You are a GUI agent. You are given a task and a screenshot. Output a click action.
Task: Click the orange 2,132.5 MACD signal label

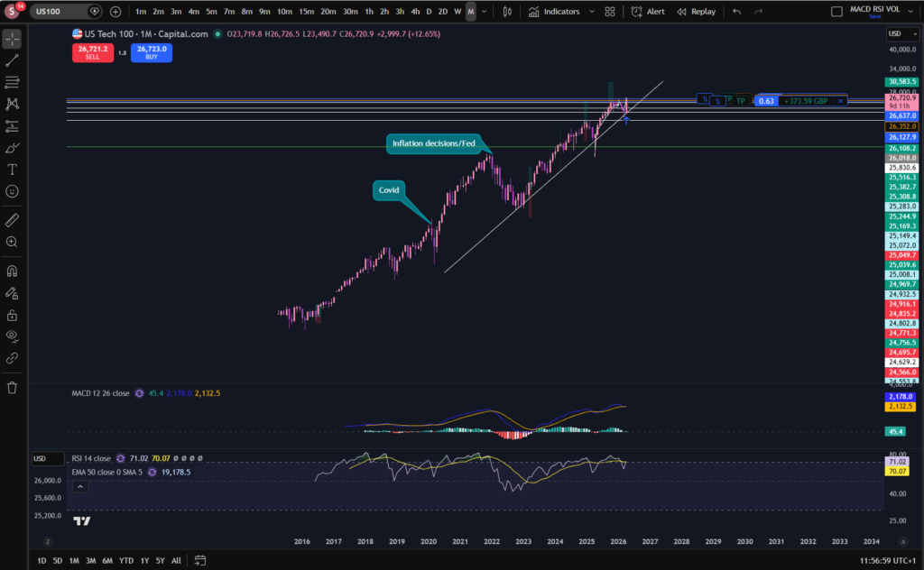900,406
